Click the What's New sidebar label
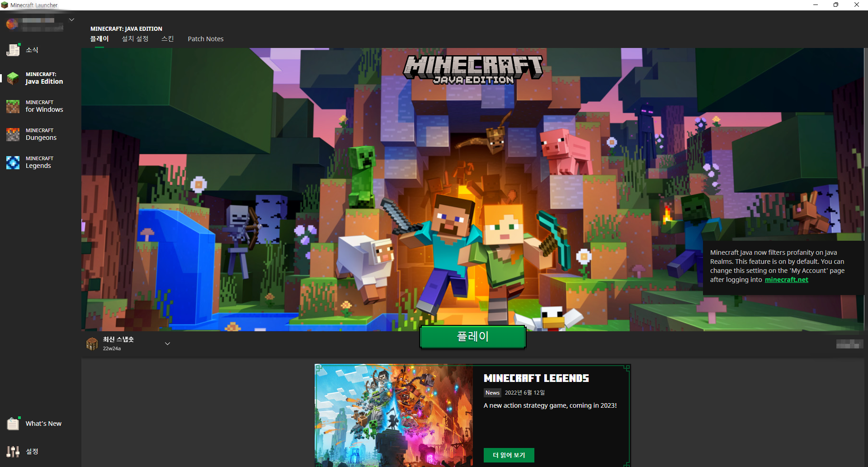This screenshot has height=467, width=868. pyautogui.click(x=43, y=424)
